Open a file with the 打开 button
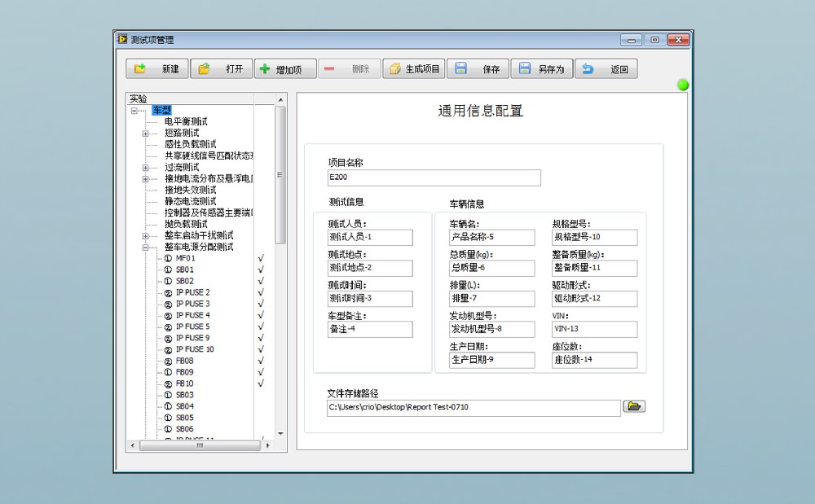This screenshot has height=504, width=815. click(x=221, y=69)
